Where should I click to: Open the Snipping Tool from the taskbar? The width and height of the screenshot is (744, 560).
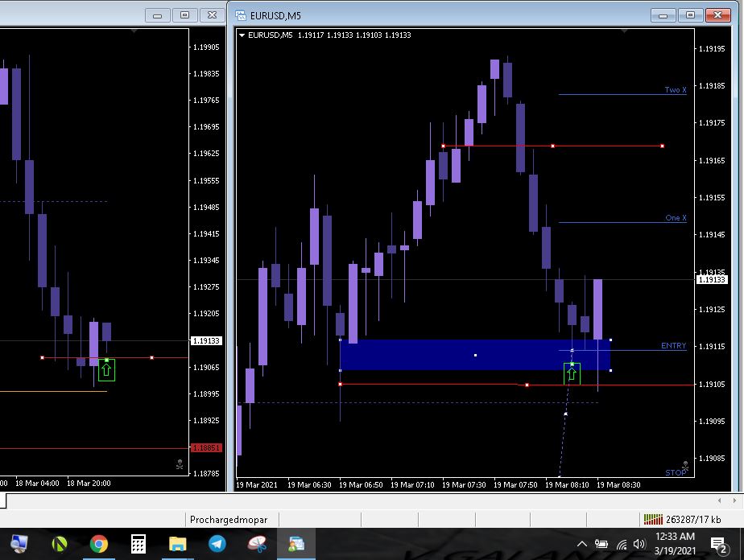pos(257,544)
